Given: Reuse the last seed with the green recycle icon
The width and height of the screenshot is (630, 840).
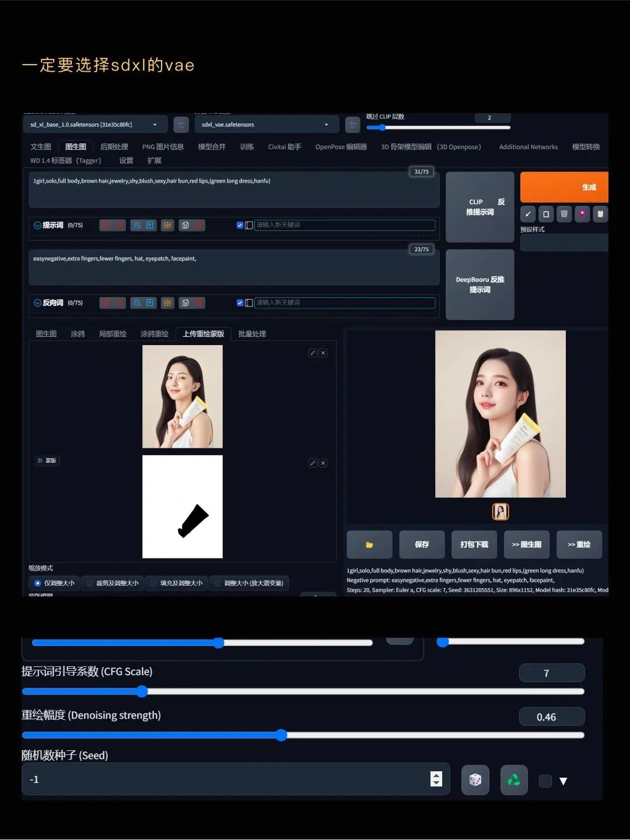Looking at the screenshot, I should tap(514, 780).
